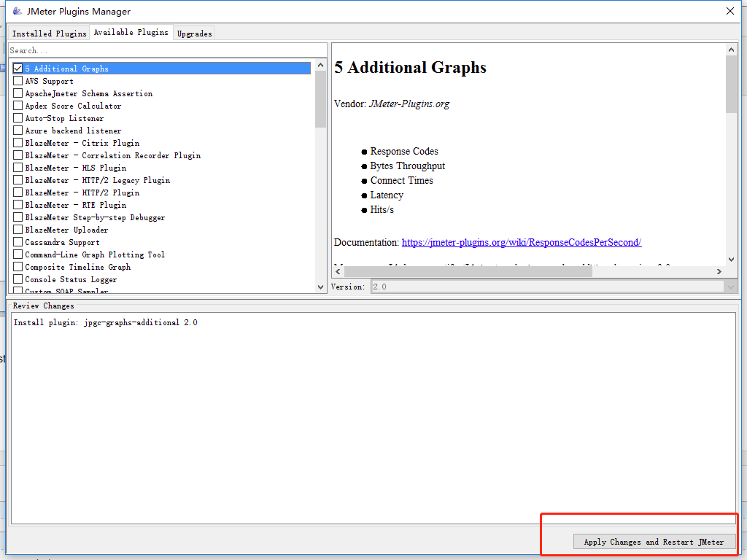Click the Hits/s bullet item
The height and width of the screenshot is (560, 747).
(382, 209)
